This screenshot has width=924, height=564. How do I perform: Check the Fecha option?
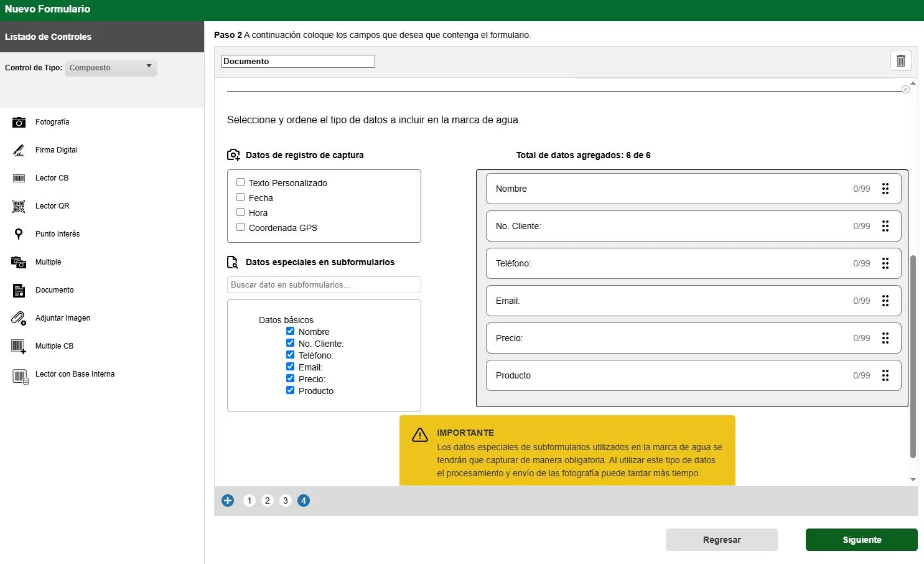pyautogui.click(x=240, y=197)
